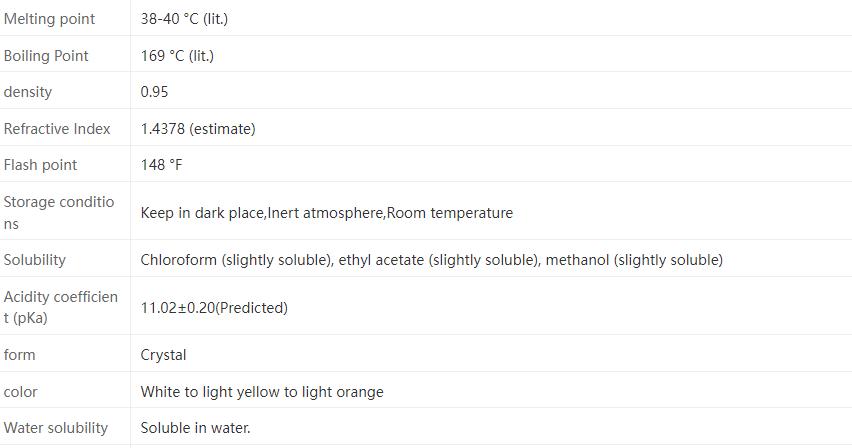Select the density value 0.95

pyautogui.click(x=154, y=92)
